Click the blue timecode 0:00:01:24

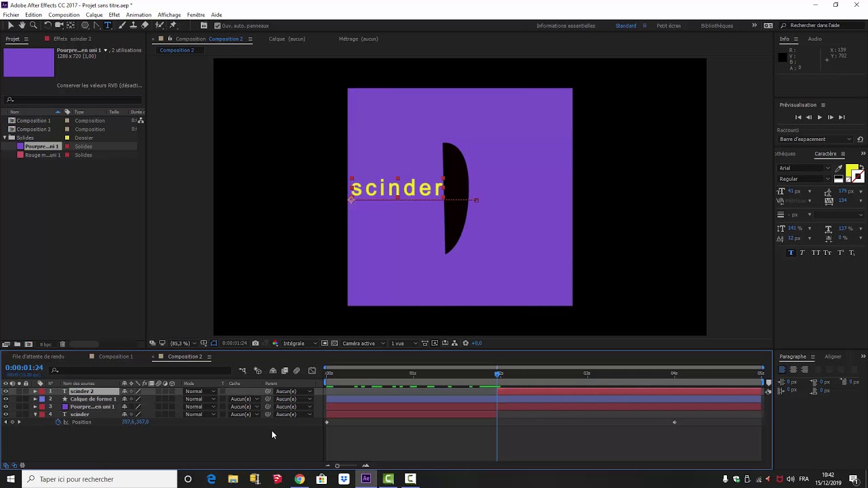24,367
